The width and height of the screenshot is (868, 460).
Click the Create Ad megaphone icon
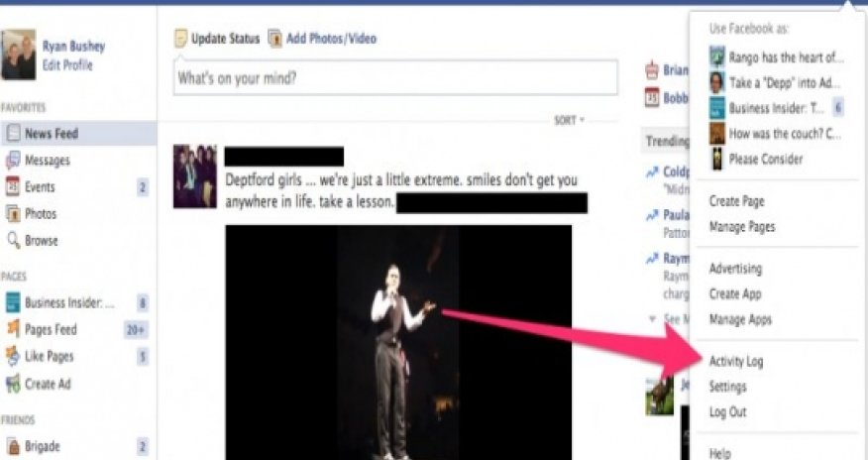tap(13, 384)
